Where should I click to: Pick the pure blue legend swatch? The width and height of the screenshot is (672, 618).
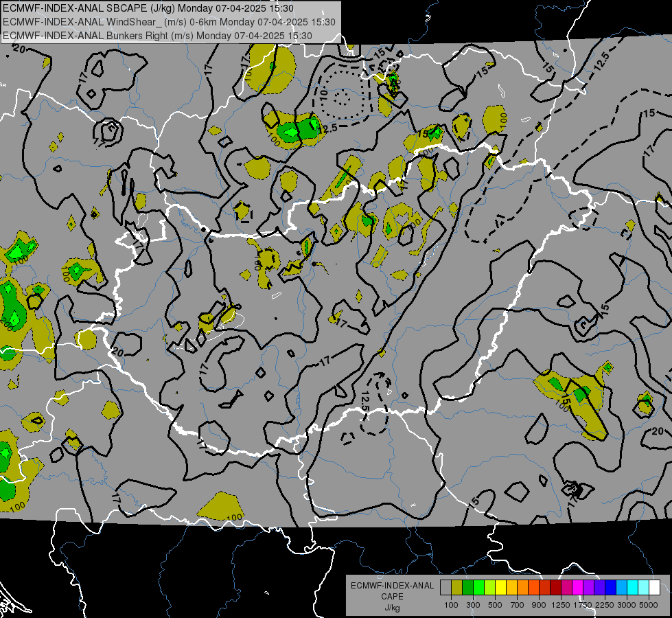(611, 588)
